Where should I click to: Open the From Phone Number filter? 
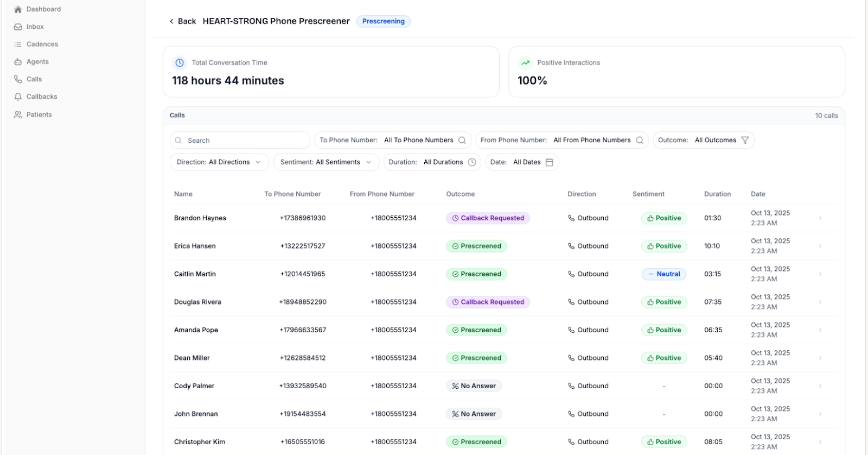point(562,140)
